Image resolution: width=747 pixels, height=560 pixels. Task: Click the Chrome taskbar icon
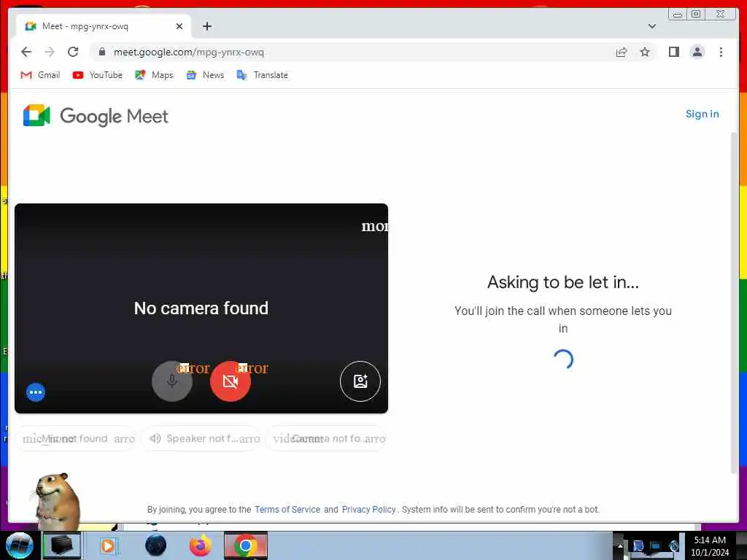click(x=246, y=545)
